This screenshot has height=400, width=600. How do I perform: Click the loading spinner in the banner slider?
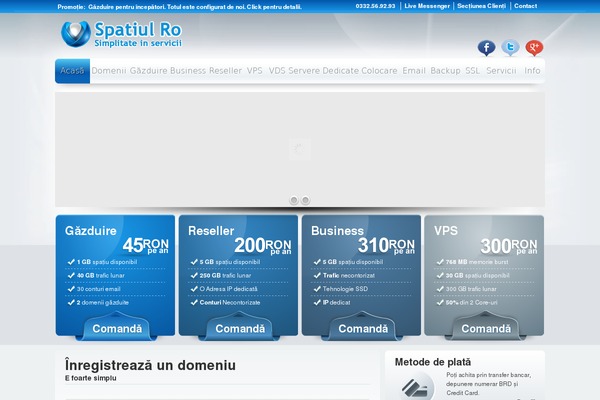tap(300, 149)
